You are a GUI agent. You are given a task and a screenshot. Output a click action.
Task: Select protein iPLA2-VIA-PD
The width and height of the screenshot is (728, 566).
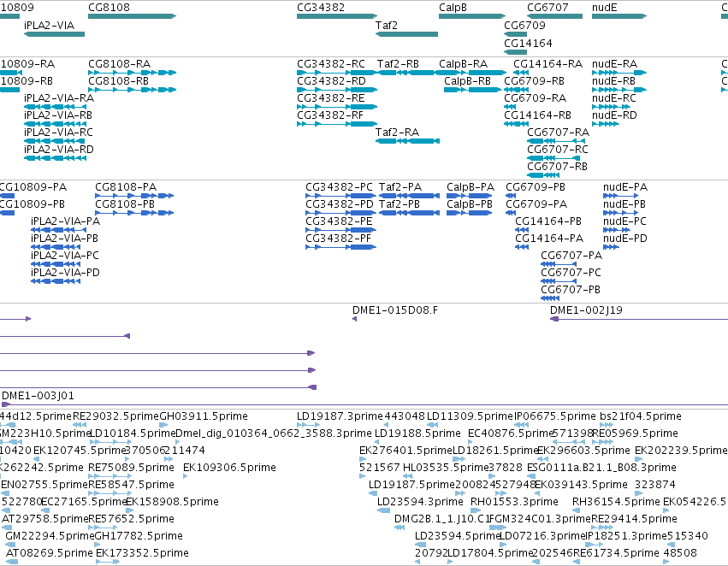click(x=66, y=273)
